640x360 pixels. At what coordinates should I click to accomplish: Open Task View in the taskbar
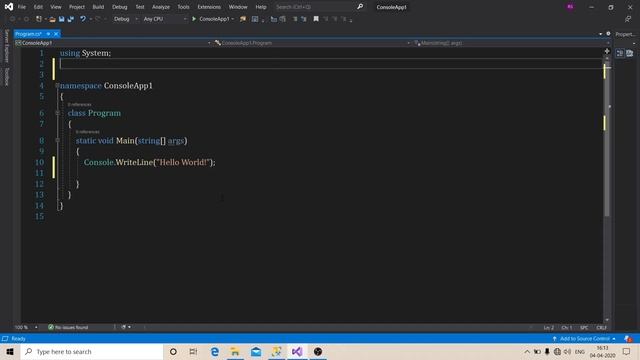pyautogui.click(x=193, y=351)
